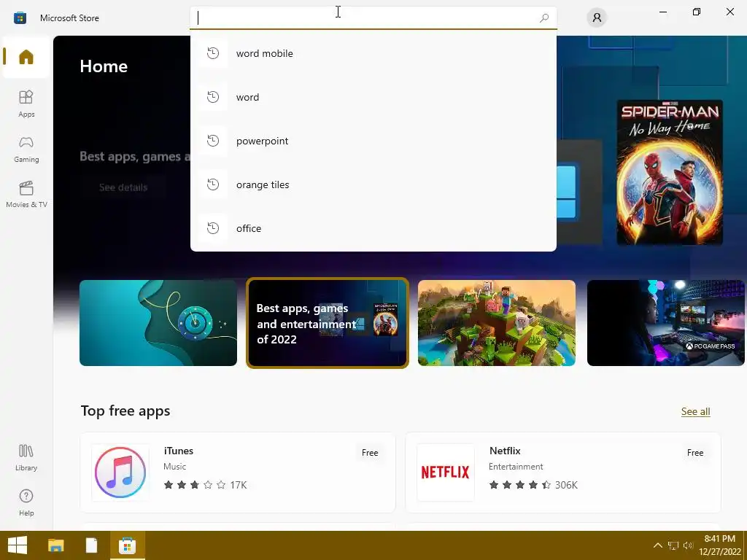Open the iTunes app title
Screen dimensions: 747x560
coord(179,451)
